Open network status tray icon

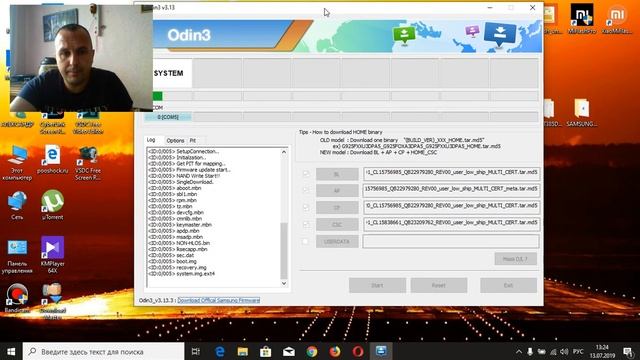point(553,351)
